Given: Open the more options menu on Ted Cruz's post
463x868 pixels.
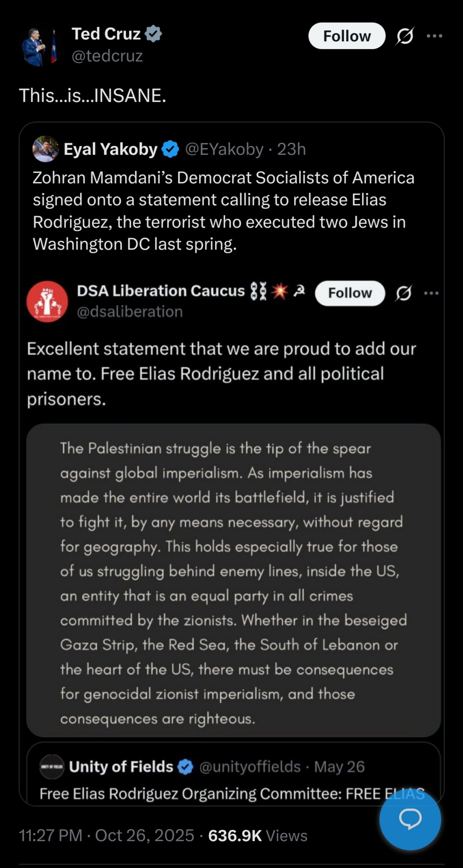Looking at the screenshot, I should [434, 36].
